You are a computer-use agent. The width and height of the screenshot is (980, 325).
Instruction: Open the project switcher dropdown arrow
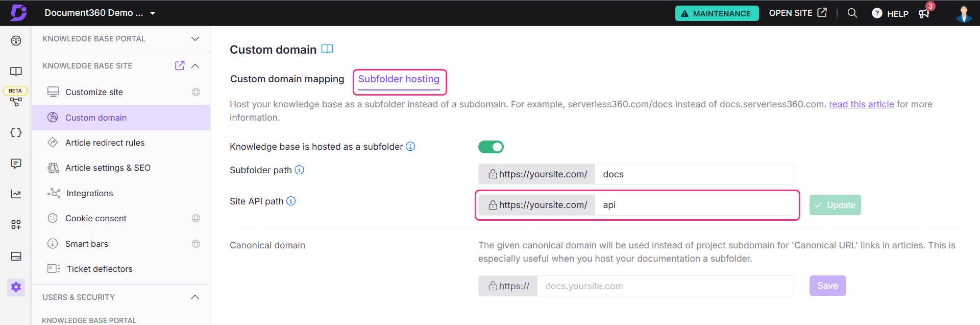coord(153,13)
